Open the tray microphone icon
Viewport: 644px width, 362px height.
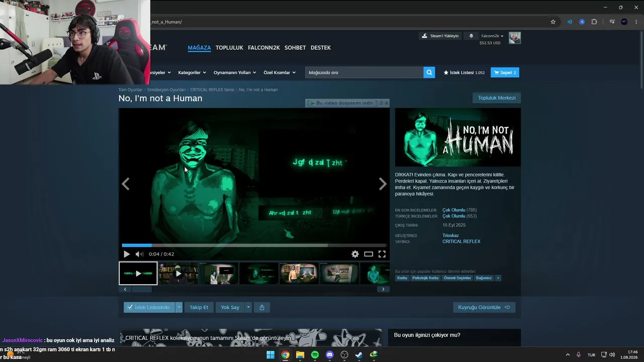coord(579,354)
